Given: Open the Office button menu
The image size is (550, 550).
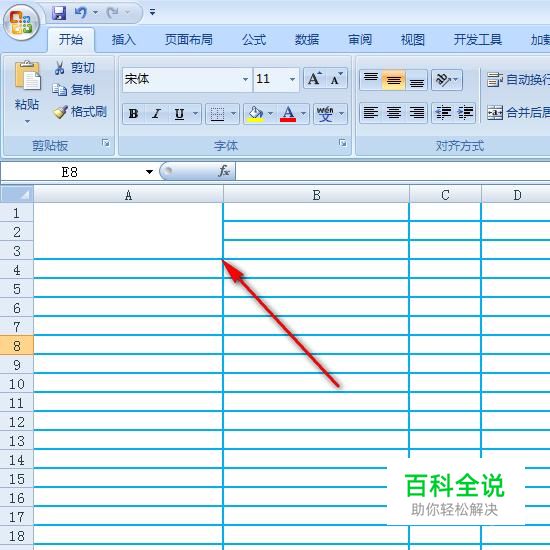Looking at the screenshot, I should coord(21,23).
